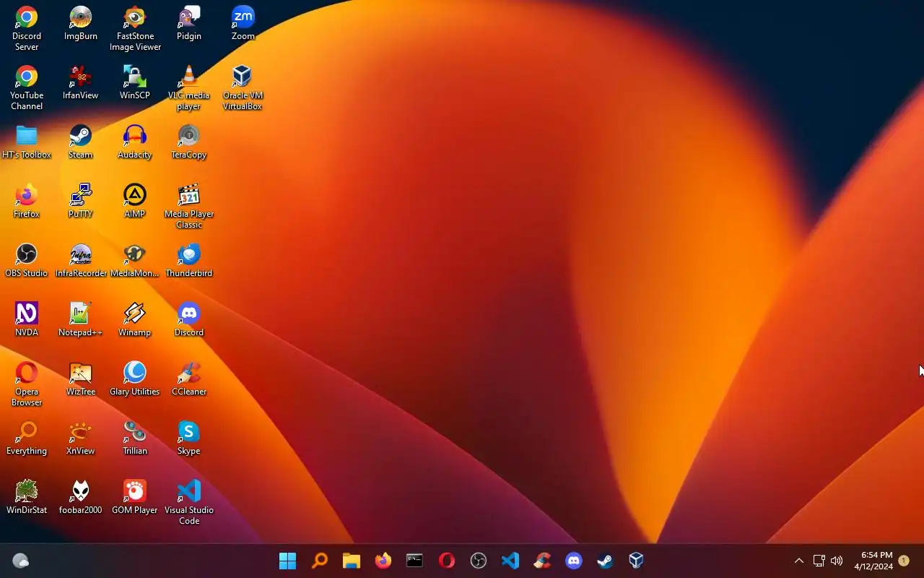
Task: Select Visual Studio Code desktop shortcut
Action: tap(189, 503)
